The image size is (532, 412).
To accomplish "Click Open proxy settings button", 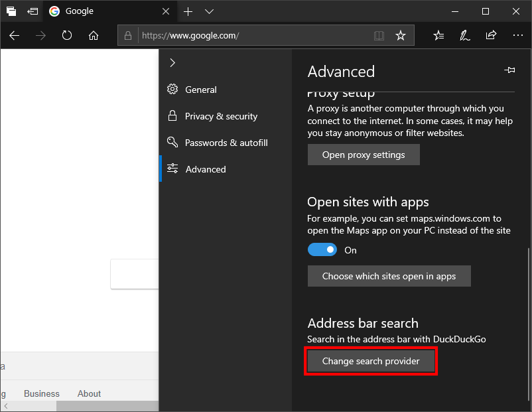I will coord(364,155).
